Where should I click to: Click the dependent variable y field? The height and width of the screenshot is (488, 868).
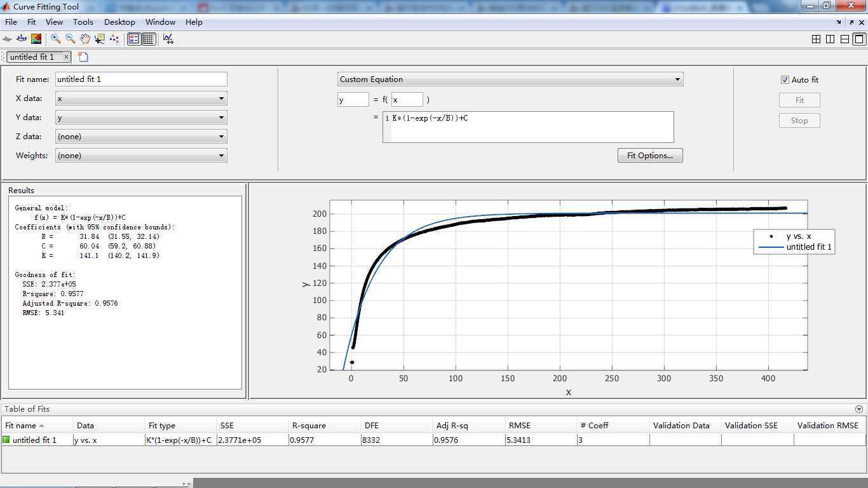(353, 100)
